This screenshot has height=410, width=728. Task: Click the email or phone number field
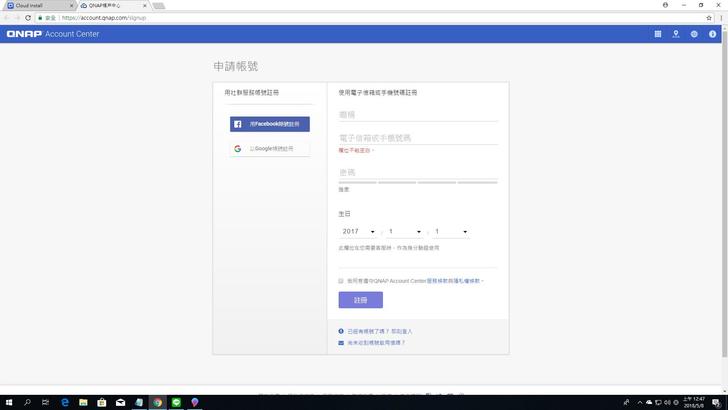coord(418,137)
